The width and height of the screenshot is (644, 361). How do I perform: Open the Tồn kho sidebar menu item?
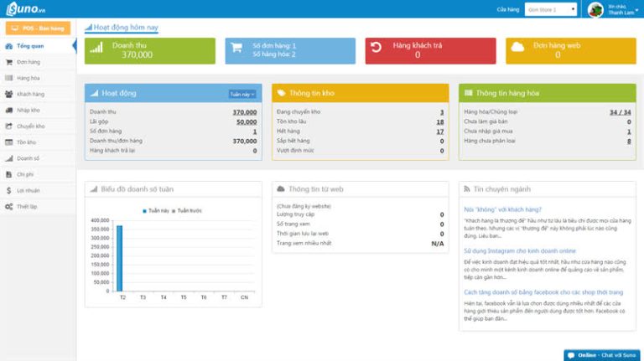click(26, 142)
